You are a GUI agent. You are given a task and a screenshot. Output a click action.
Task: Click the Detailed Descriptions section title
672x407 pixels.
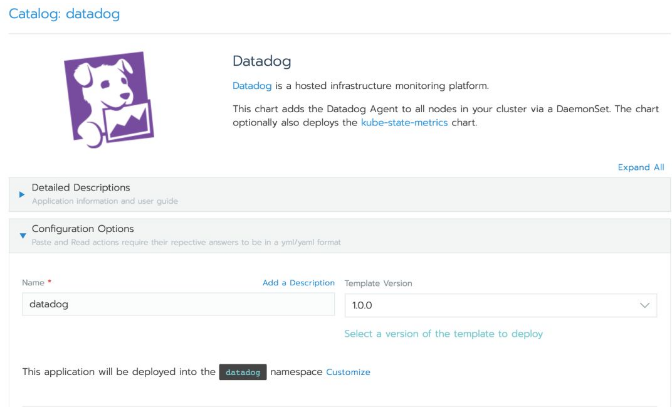click(81, 187)
